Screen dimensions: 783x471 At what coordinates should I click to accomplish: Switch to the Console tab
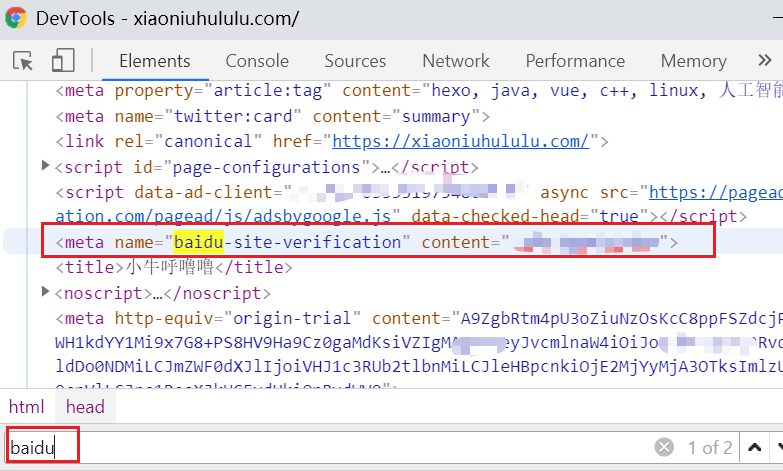tap(257, 61)
